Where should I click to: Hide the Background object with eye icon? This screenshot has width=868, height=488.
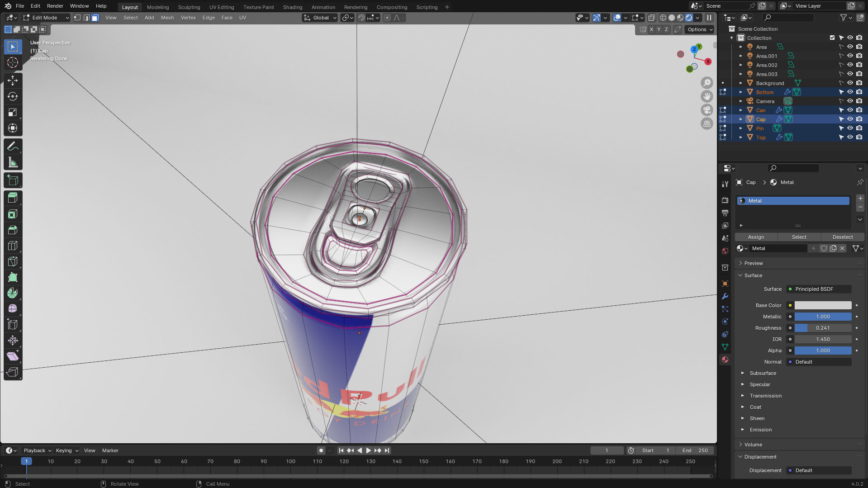pos(850,83)
